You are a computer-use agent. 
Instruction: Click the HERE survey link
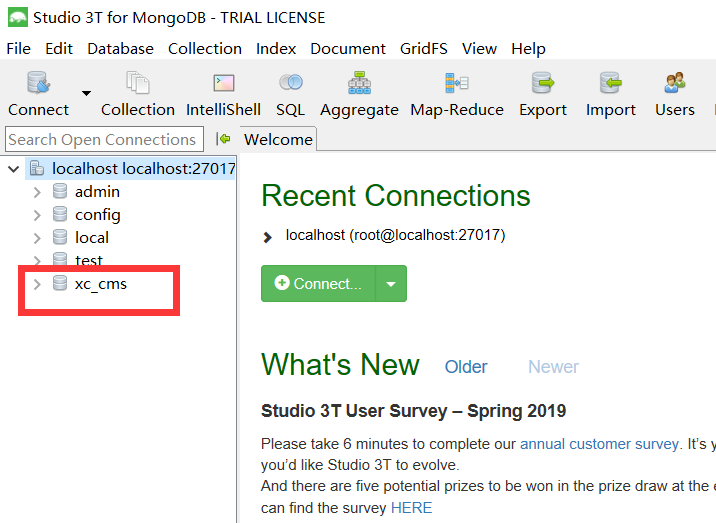pos(411,508)
